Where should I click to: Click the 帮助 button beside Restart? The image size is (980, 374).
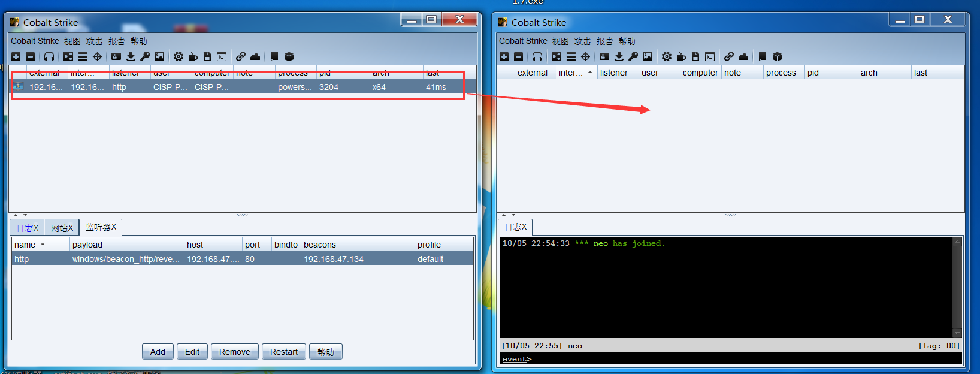[326, 352]
